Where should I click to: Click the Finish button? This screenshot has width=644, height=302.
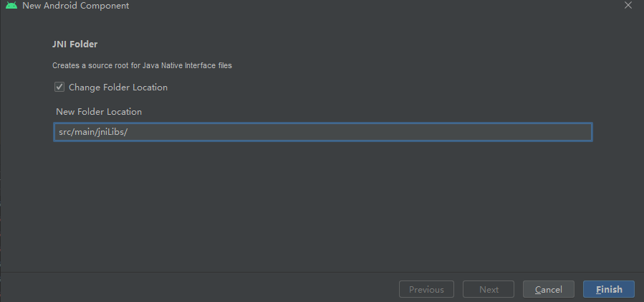(609, 289)
